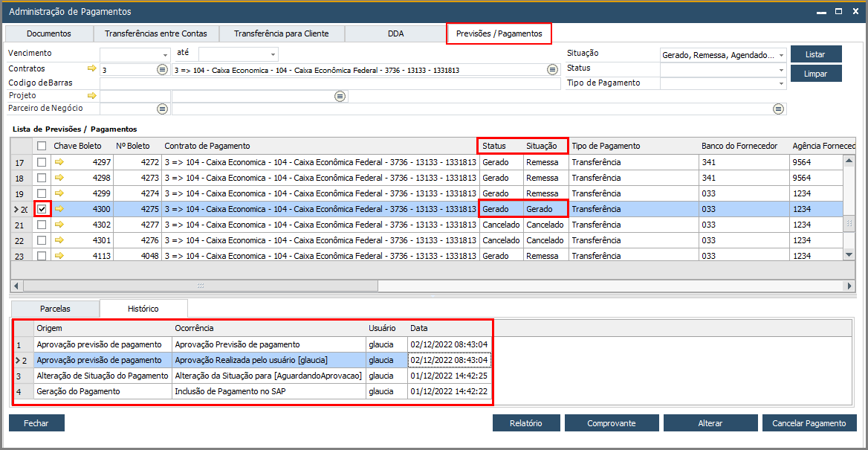Switch to the Documentos tab
Viewport: 868px width, 450px height.
[49, 33]
